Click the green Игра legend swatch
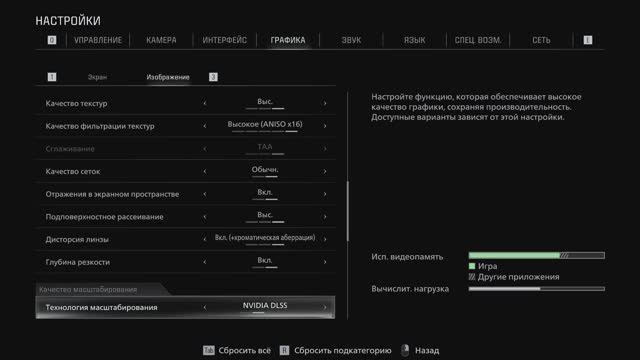The height and width of the screenshot is (360, 640). 472,266
